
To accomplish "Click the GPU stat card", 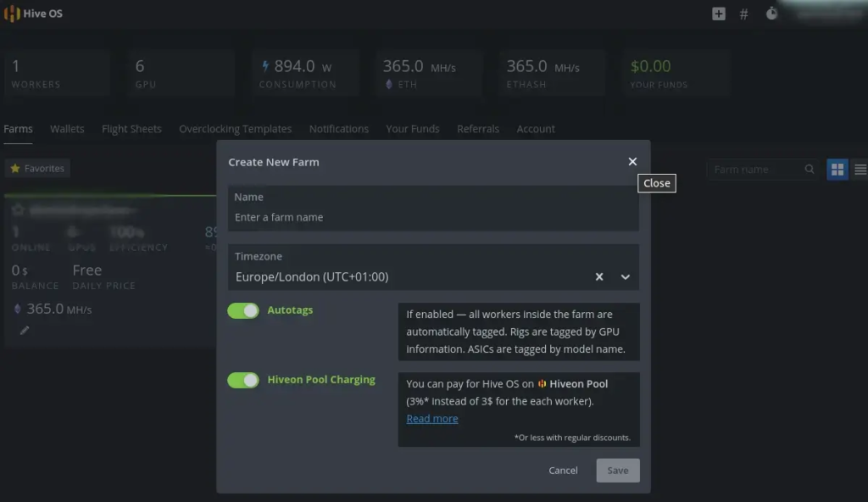I will pyautogui.click(x=181, y=74).
